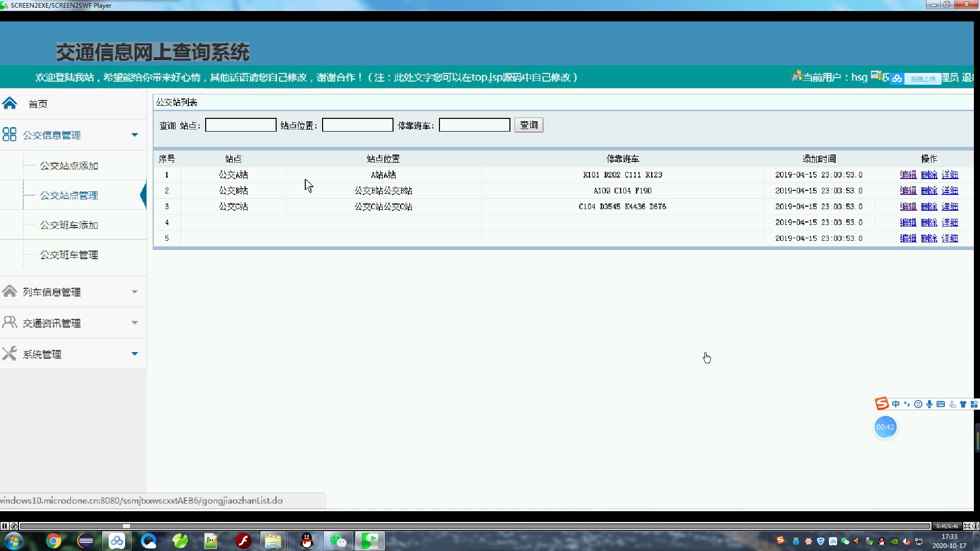This screenshot has width=980, height=551.
Task: Click the 停靠班车 cell 'C104 D3545 K4436 D676'
Action: coord(622,206)
